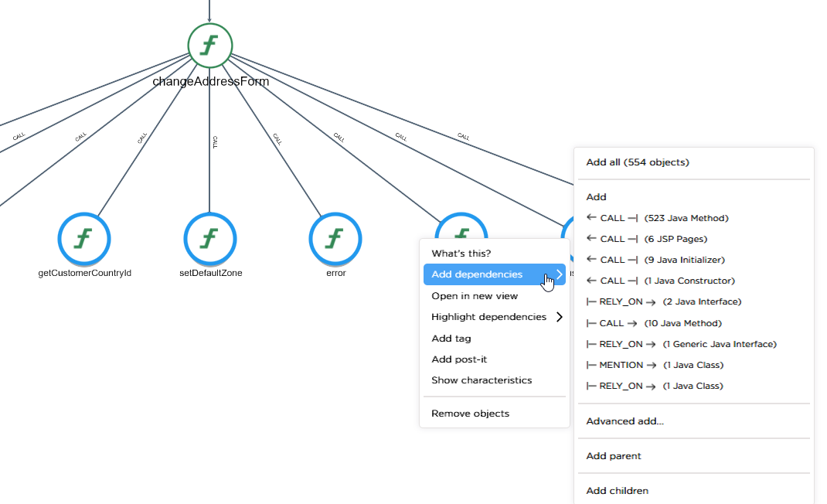Open the Advanced add... dialog
827x504 pixels.
point(625,421)
